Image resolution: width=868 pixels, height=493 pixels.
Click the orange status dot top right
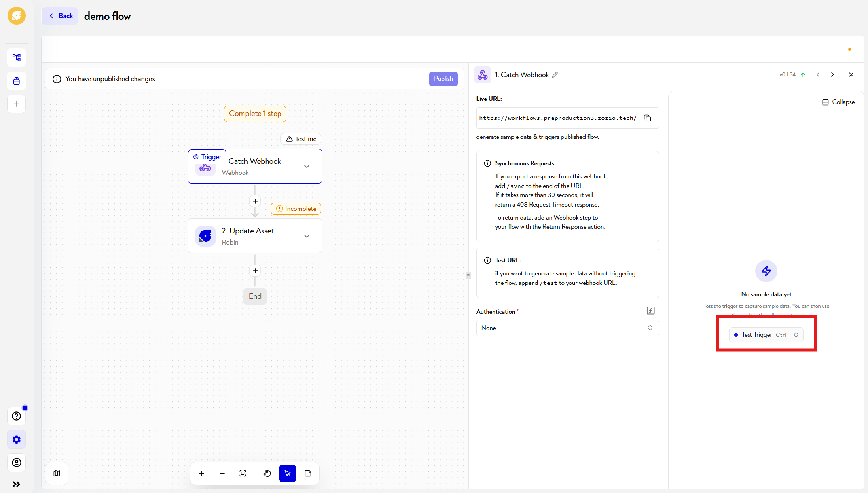tap(849, 49)
